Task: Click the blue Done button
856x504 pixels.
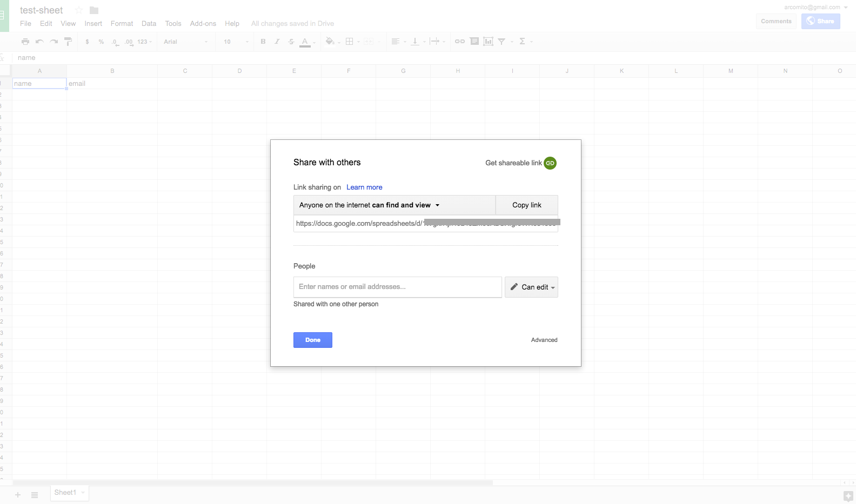Action: coord(313,340)
